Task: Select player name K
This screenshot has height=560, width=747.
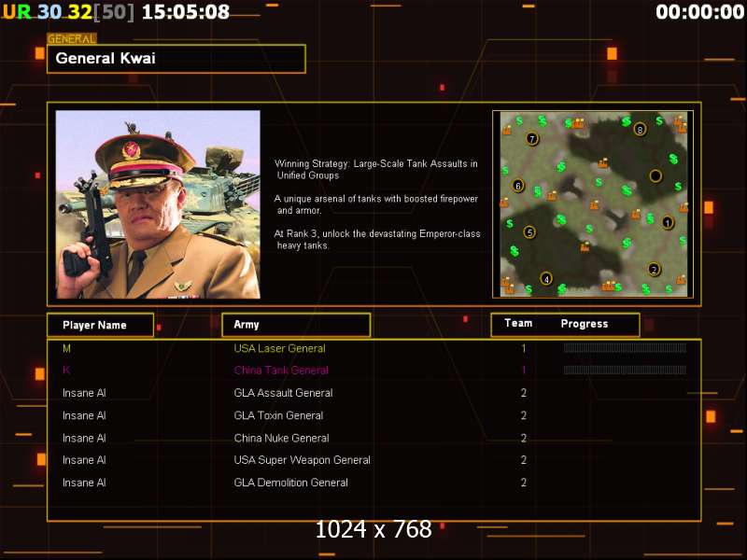Action: click(66, 370)
